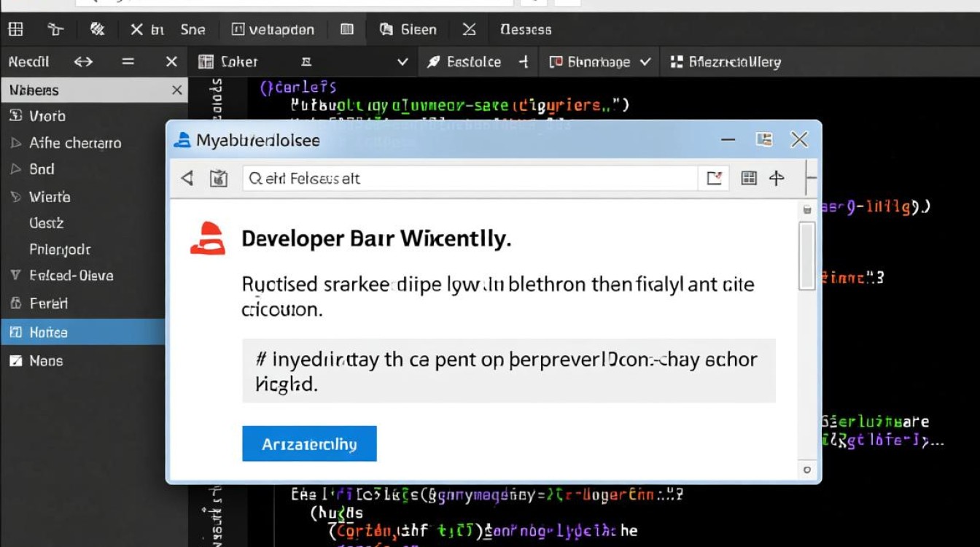The width and height of the screenshot is (980, 547).
Task: Click the heading starting with "Developer" in the dialog
Action: (376, 238)
